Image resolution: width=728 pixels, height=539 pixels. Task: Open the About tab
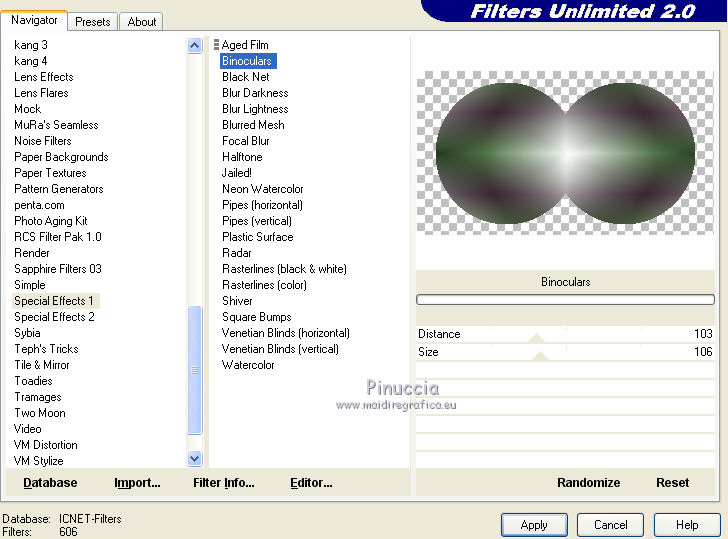[142, 21]
